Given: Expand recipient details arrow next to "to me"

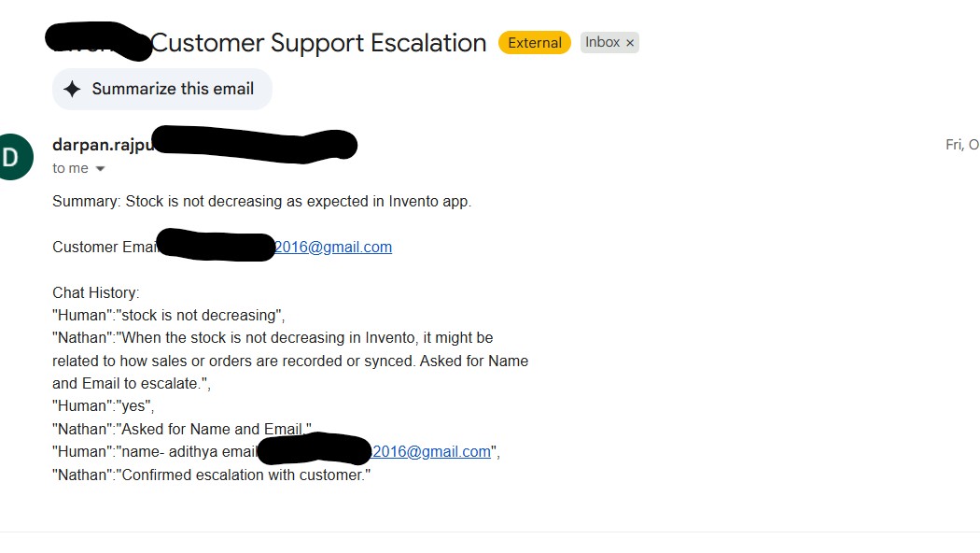Looking at the screenshot, I should 101,169.
